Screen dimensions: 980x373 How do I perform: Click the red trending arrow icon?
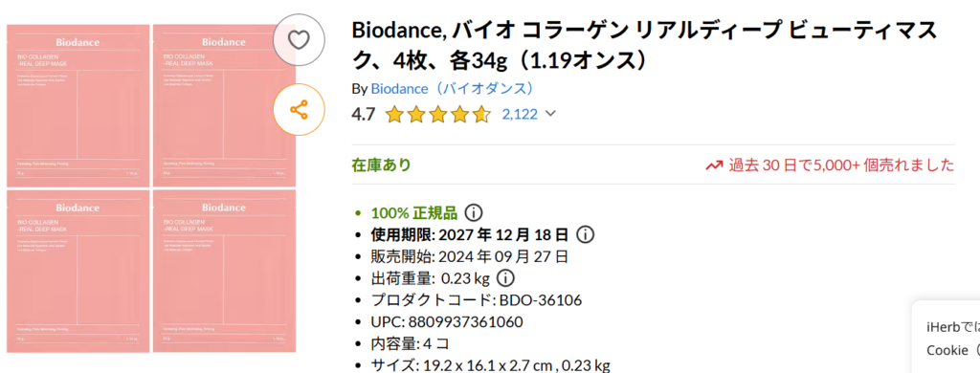click(x=714, y=165)
